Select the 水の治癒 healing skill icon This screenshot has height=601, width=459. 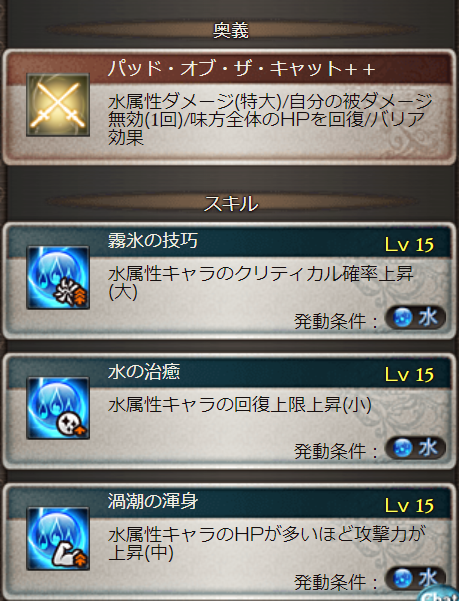(x=58, y=408)
